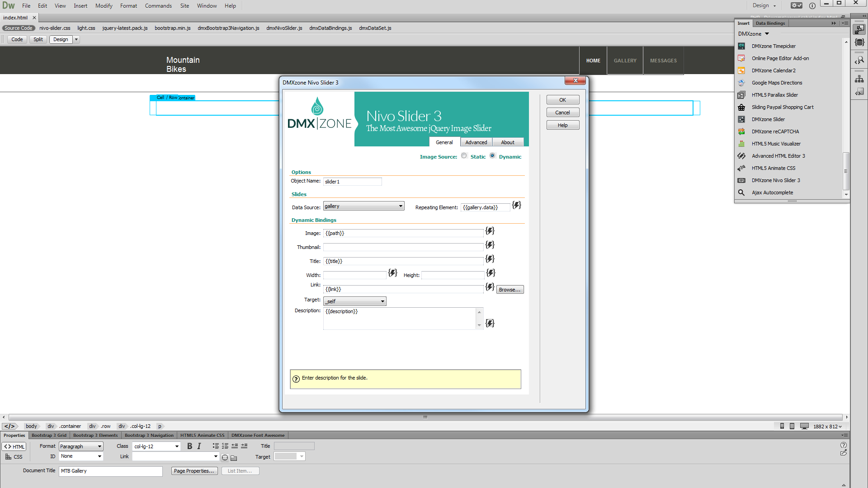Image resolution: width=868 pixels, height=488 pixels.
Task: Switch Properties panel to CSS mode
Action: 14,457
